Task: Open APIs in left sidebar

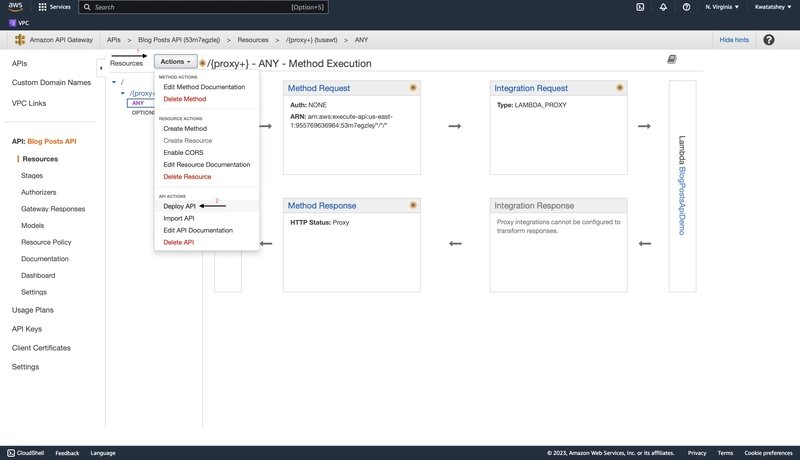Action: pos(19,64)
